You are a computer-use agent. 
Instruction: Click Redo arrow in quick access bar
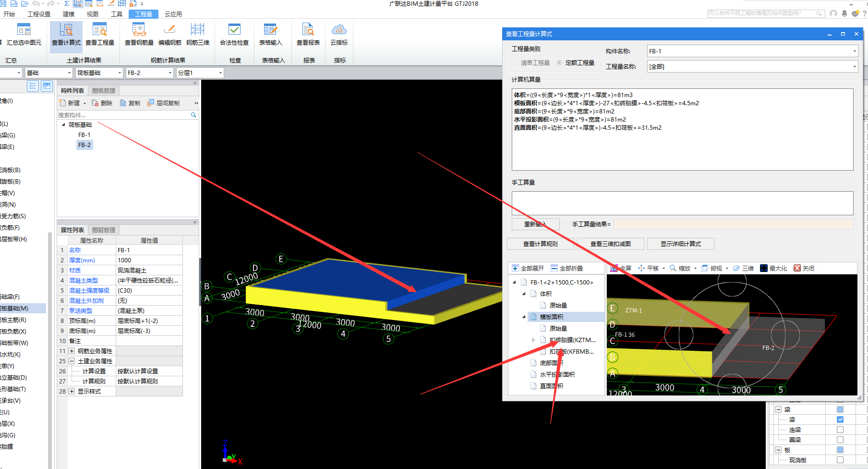tap(50, 3)
